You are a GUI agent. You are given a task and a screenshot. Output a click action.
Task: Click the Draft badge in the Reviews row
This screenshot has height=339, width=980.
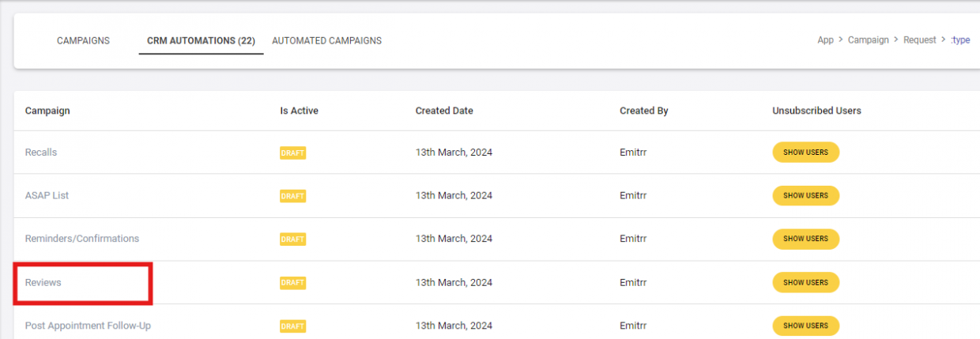(292, 283)
